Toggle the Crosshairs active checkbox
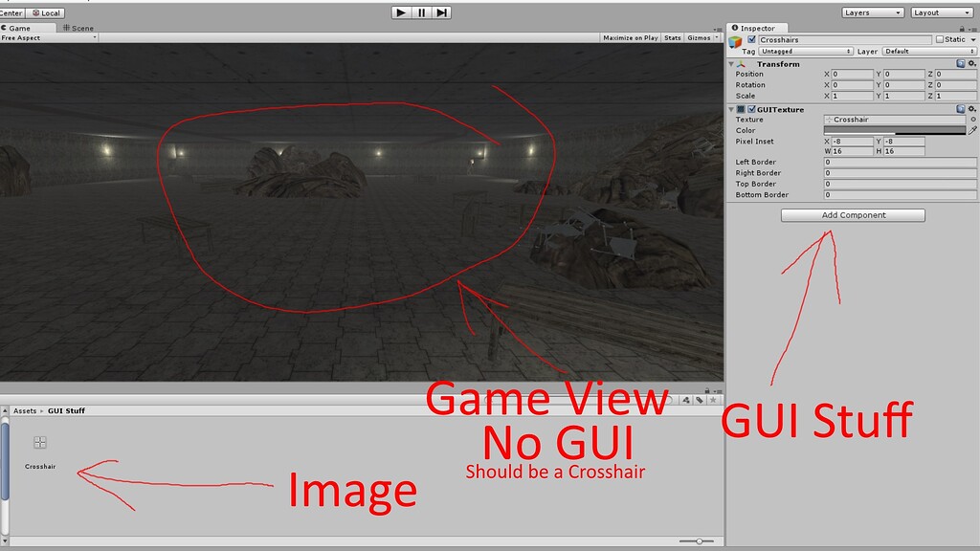This screenshot has height=551, width=980. pyautogui.click(x=751, y=39)
